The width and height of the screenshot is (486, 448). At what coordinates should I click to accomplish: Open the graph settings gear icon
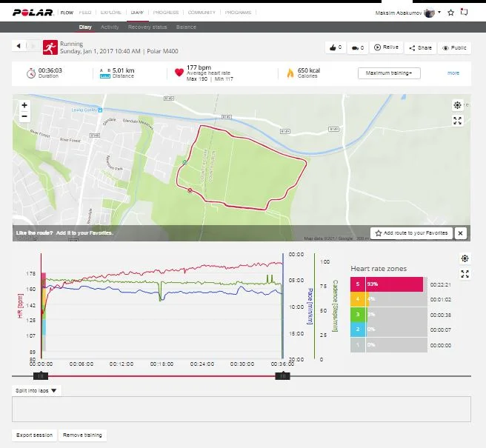[465, 258]
